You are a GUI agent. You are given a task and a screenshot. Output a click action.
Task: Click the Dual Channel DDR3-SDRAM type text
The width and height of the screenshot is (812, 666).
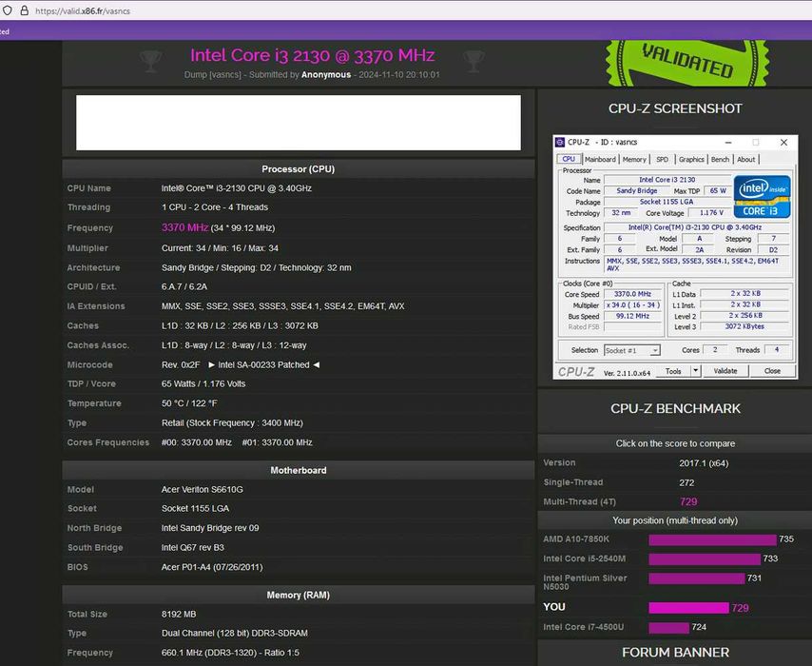point(235,634)
